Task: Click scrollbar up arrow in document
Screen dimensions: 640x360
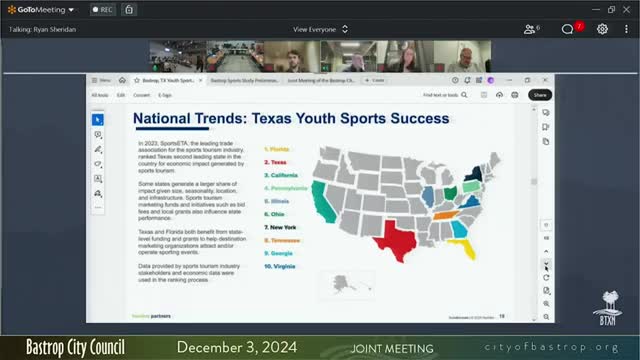Action: tap(533, 109)
